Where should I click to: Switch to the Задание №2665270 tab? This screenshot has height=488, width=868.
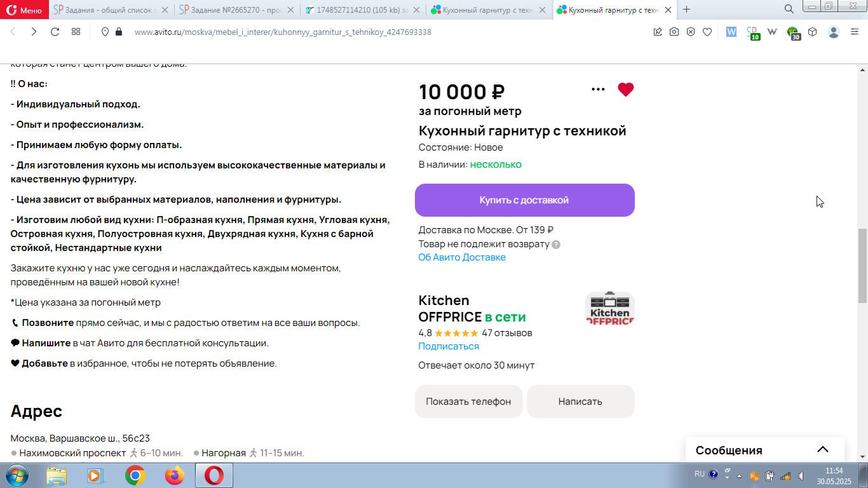pyautogui.click(x=236, y=10)
